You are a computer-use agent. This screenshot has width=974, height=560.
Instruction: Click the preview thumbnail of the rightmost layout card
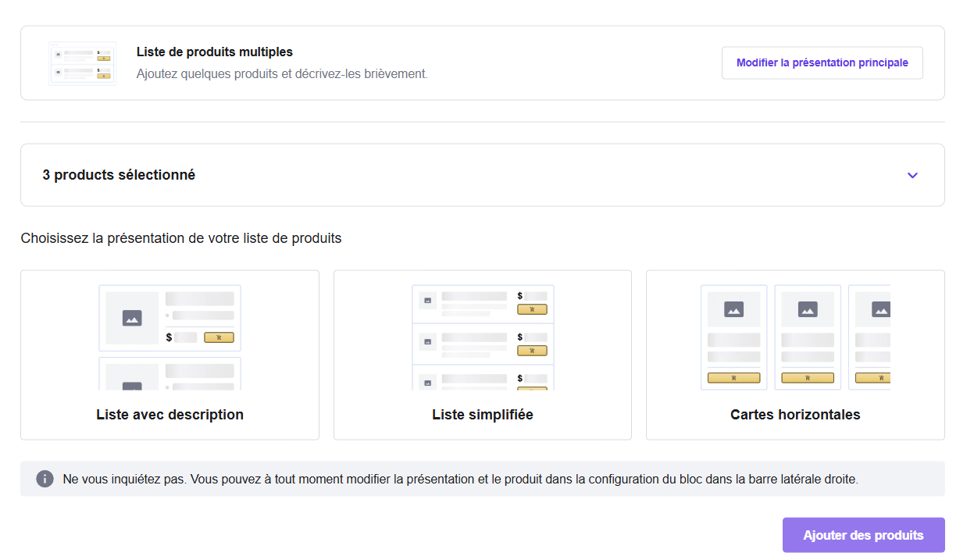click(795, 337)
